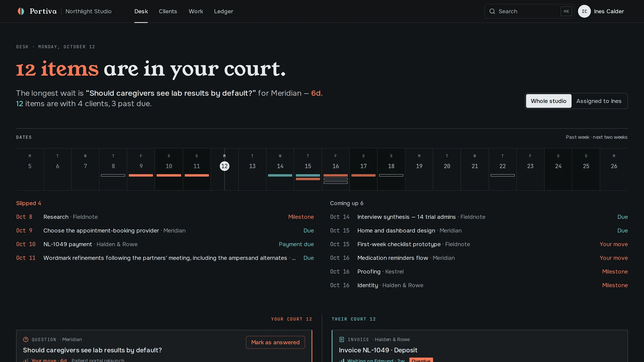Click the Portiva logo icon

pos(21,11)
